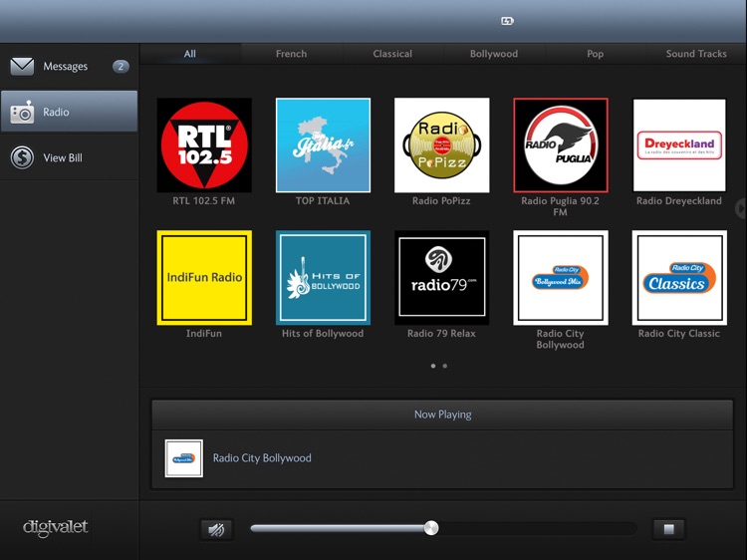Click the Now Playing station thumbnail
Image resolution: width=747 pixels, height=560 pixels.
point(184,458)
